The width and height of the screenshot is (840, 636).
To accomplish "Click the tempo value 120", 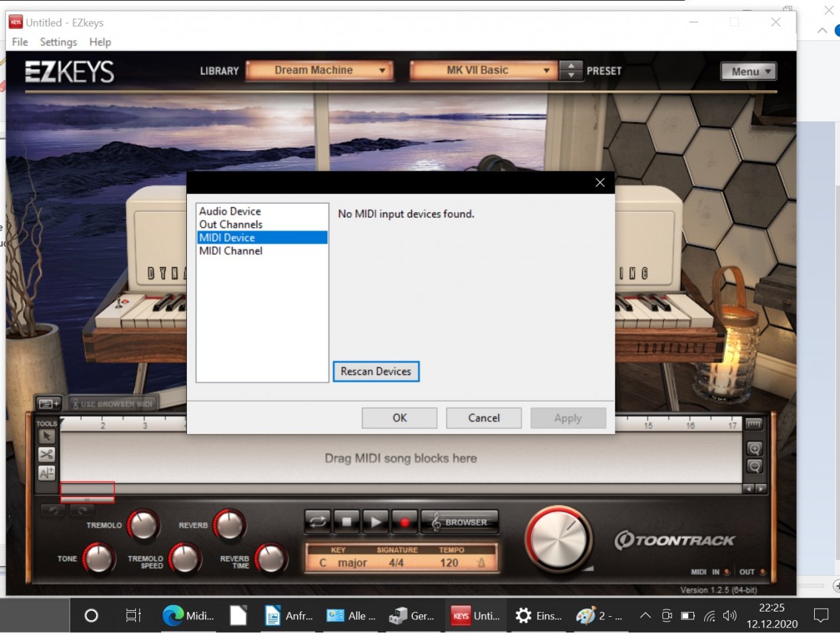I will [449, 563].
